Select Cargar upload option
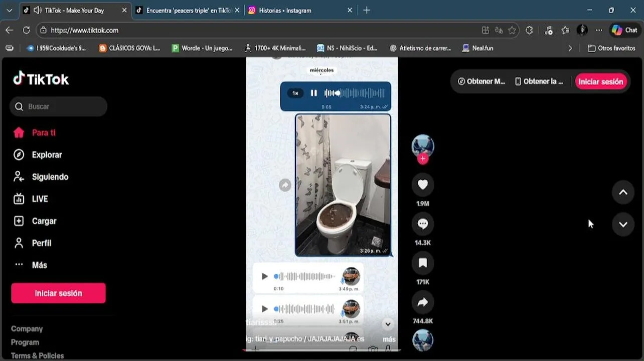This screenshot has height=361, width=644. click(x=35, y=221)
